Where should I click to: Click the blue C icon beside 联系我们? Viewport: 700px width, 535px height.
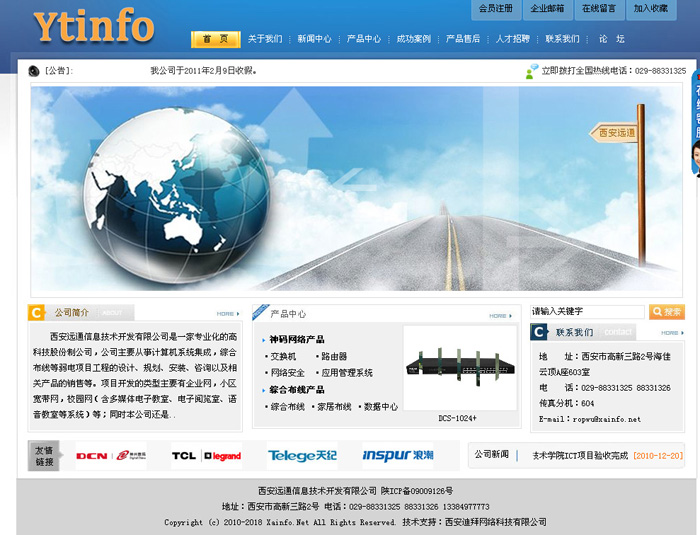(x=539, y=332)
